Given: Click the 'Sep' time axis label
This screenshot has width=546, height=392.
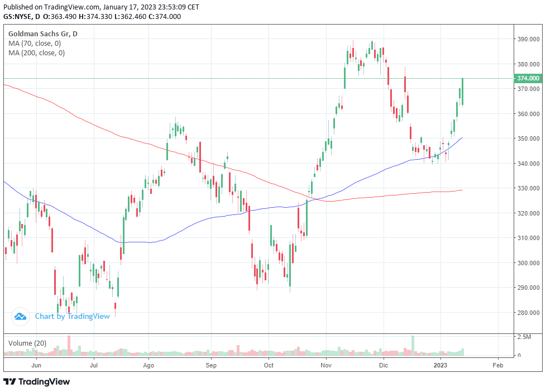Looking at the screenshot, I should [x=211, y=365].
